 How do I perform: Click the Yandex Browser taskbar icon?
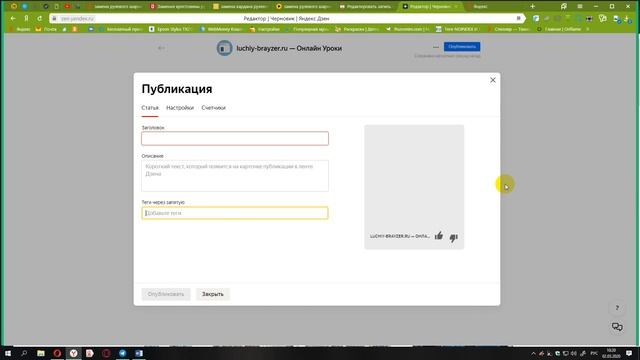point(73,353)
